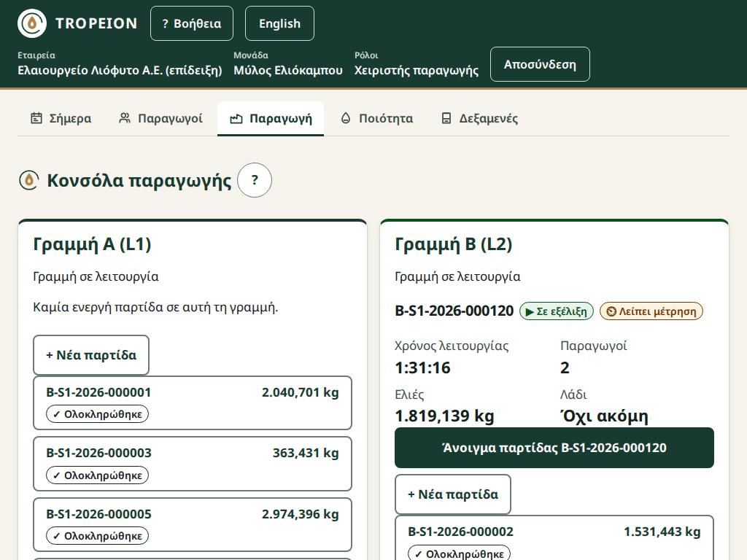747x560 pixels.
Task: Switch to the Ποιότητα tab
Action: pyautogui.click(x=376, y=119)
